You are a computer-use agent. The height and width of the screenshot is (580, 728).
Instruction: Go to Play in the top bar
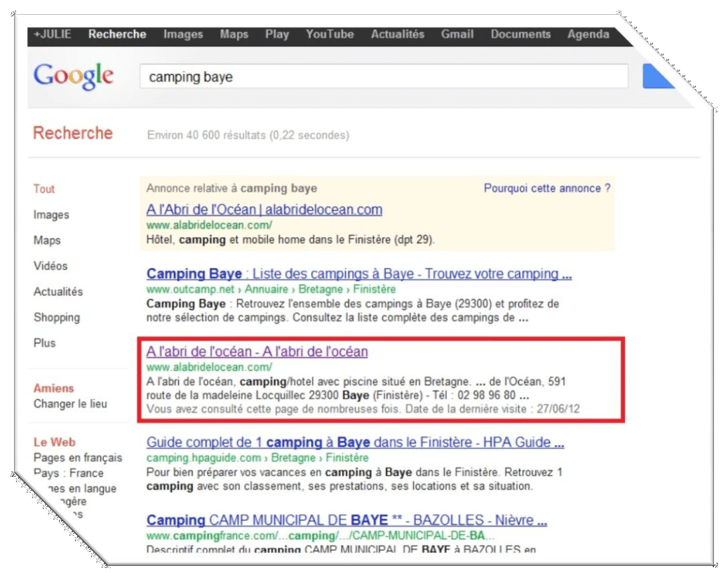pyautogui.click(x=277, y=34)
